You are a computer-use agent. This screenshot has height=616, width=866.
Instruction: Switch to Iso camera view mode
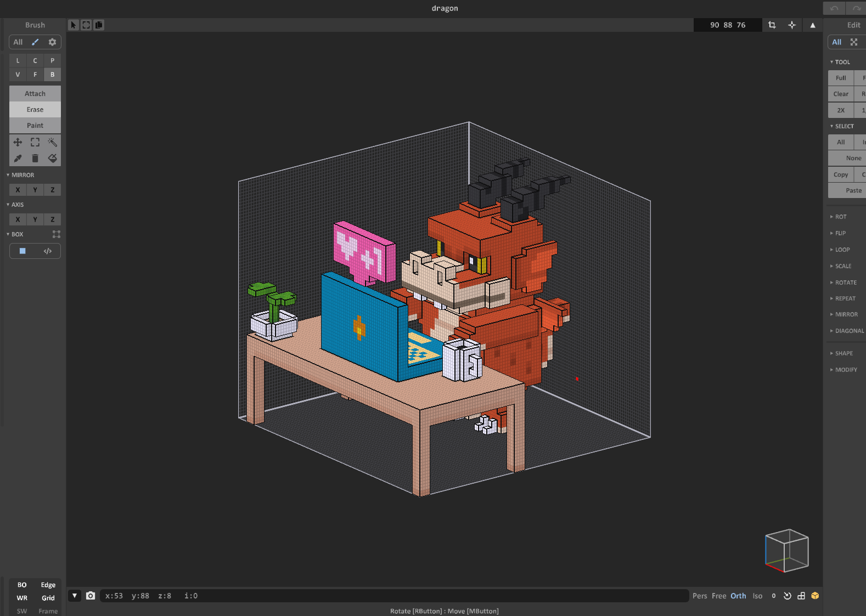(757, 596)
